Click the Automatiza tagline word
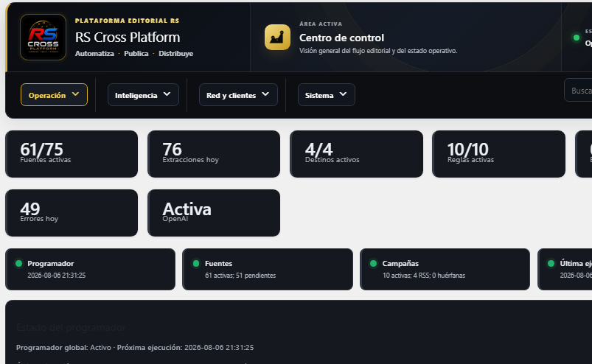Viewport: 592px width, 364px height. pyautogui.click(x=94, y=54)
